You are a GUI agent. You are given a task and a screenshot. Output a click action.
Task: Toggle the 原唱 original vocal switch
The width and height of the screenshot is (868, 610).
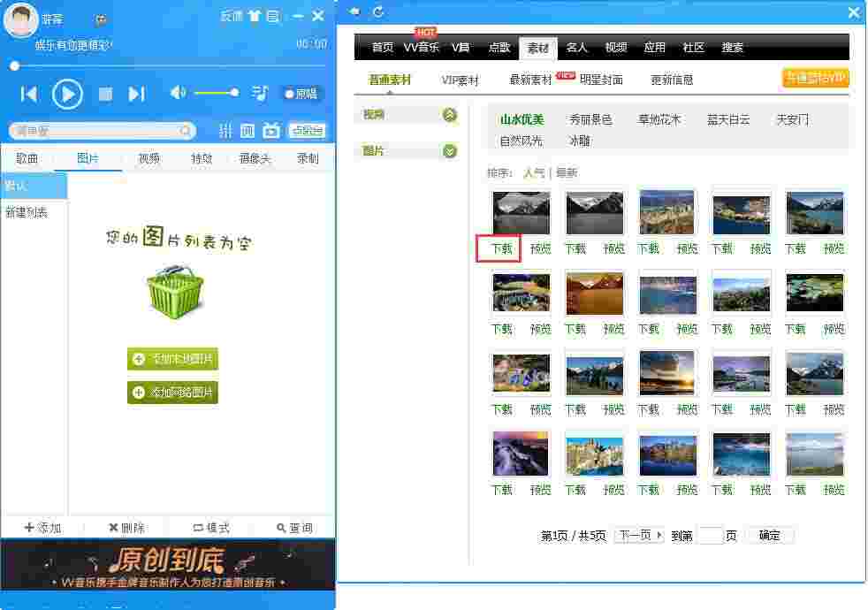tap(301, 93)
